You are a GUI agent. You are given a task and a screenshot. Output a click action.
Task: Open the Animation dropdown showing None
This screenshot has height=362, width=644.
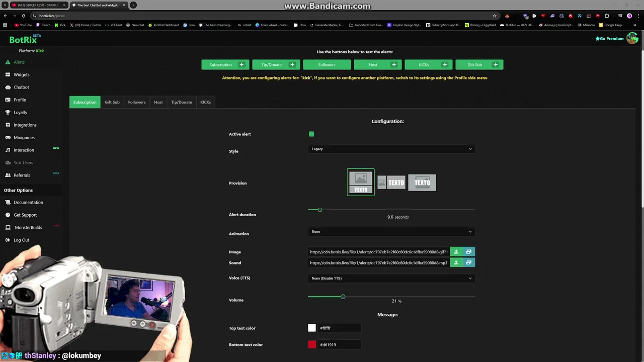(391, 232)
